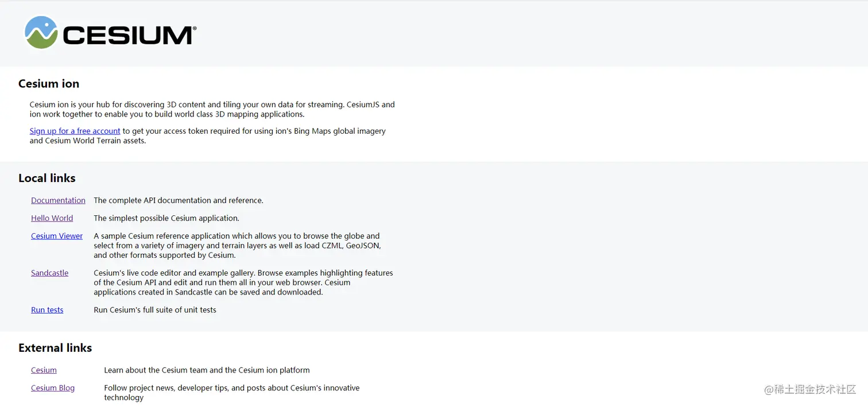Open the Cesium Viewer link

[57, 236]
